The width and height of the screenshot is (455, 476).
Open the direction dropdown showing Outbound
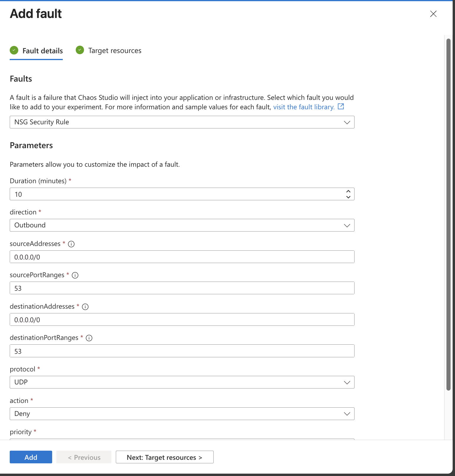(x=182, y=225)
